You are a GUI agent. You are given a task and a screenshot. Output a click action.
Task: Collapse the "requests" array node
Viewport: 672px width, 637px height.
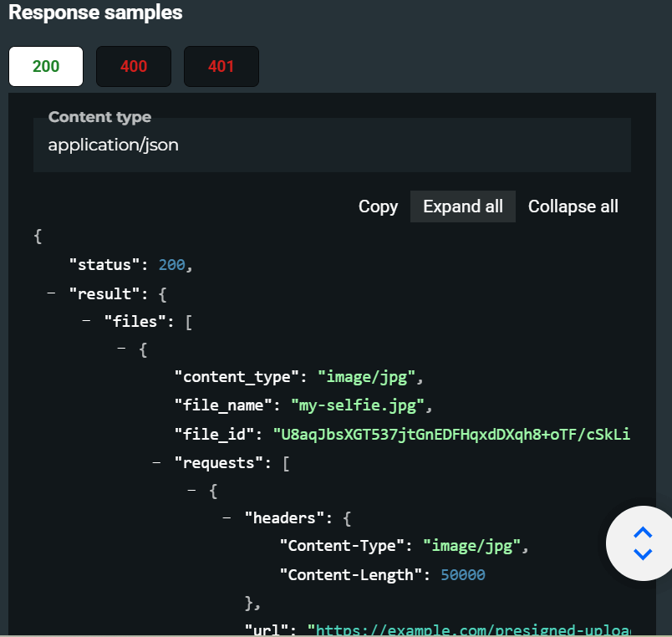[x=157, y=462]
